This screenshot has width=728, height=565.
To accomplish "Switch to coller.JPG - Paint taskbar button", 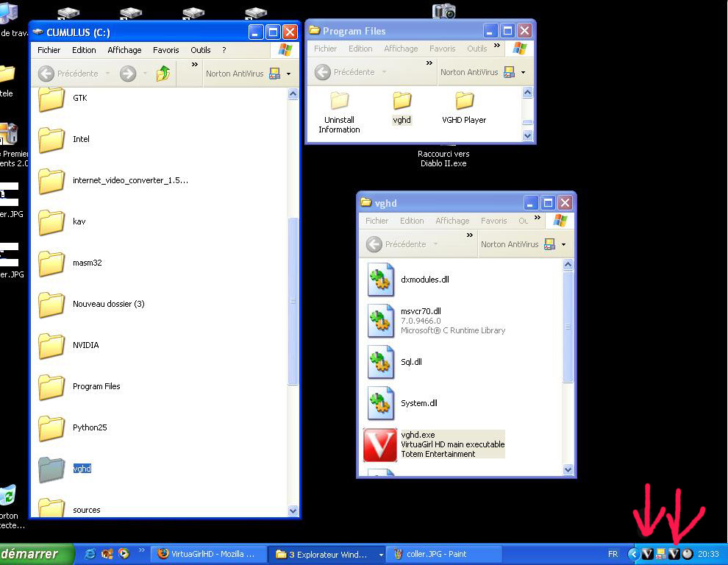I will click(444, 554).
